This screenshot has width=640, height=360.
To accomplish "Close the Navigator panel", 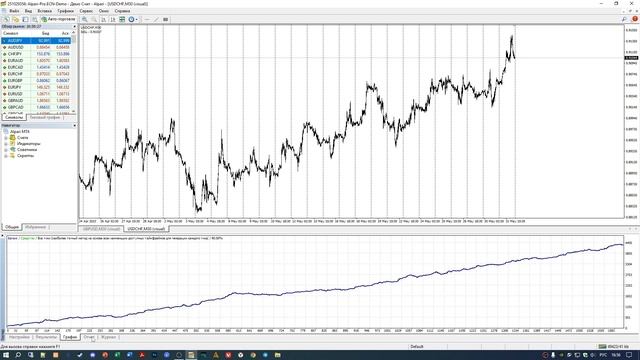I will pos(74,125).
